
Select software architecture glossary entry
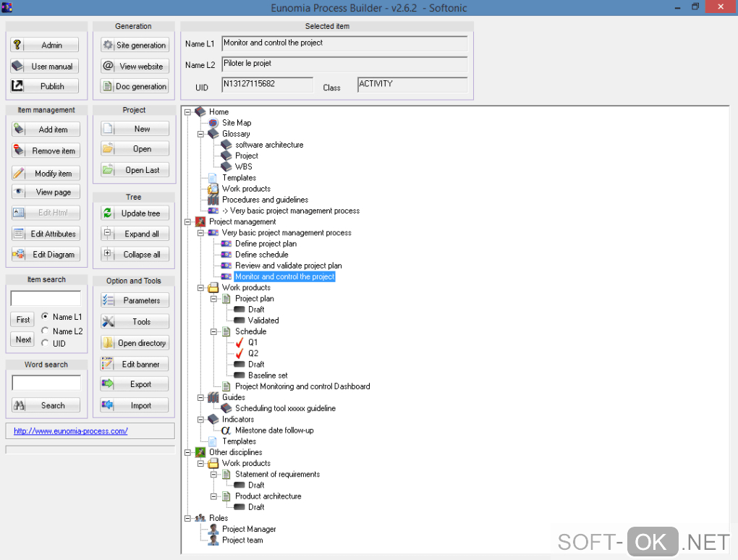(x=269, y=145)
